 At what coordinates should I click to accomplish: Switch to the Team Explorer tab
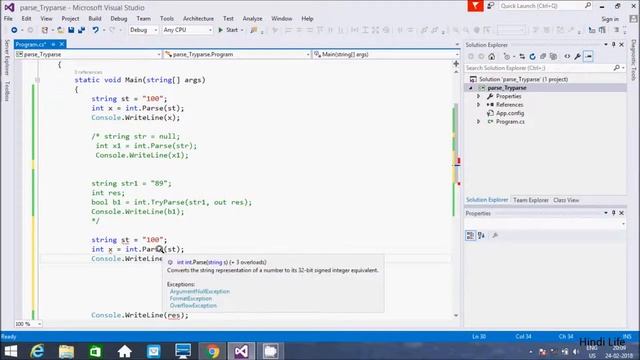(531, 200)
